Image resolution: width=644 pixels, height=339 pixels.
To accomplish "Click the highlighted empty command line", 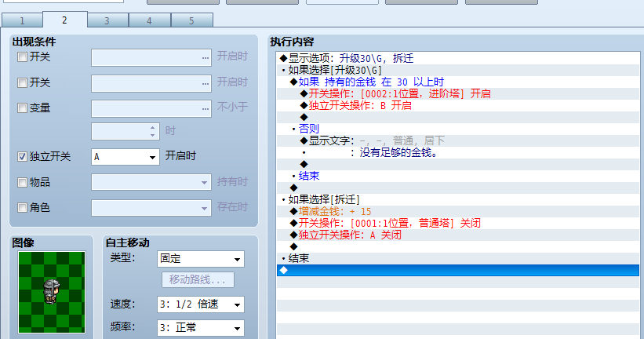I will pos(458,271).
